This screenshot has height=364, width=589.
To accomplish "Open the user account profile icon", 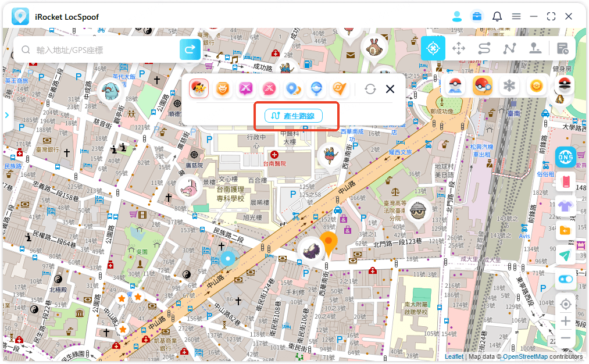I will [457, 16].
